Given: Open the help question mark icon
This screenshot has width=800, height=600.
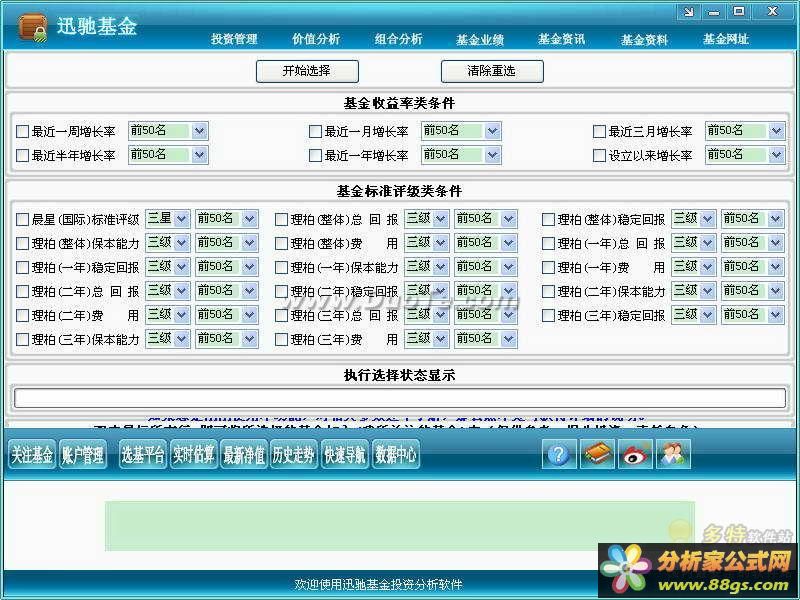Looking at the screenshot, I should pos(559,454).
